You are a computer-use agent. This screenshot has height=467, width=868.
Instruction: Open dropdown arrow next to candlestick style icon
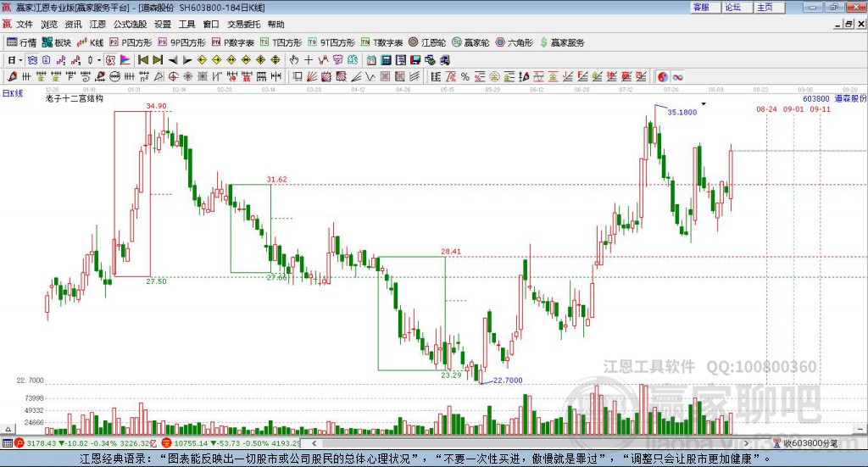[x=100, y=60]
